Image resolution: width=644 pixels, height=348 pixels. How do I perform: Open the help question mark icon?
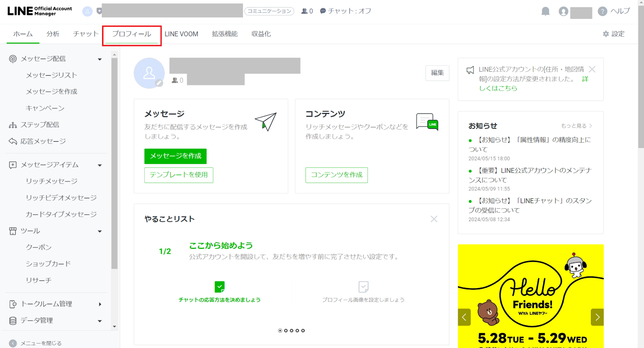603,11
